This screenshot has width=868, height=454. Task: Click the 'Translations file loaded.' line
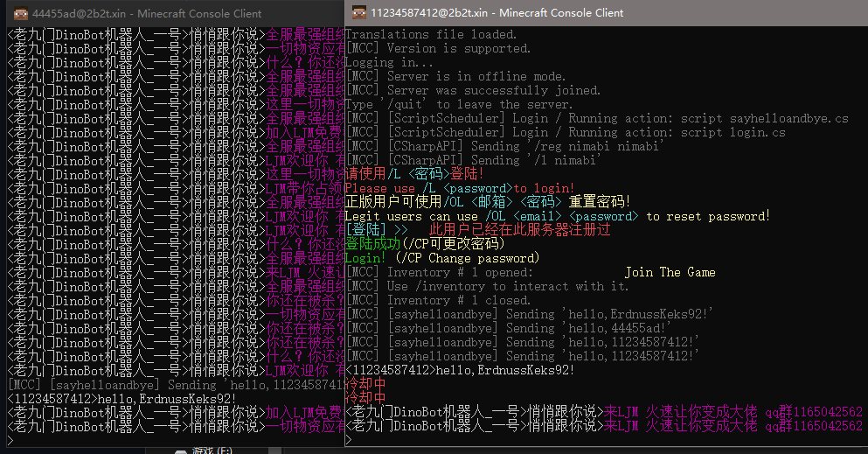431,34
